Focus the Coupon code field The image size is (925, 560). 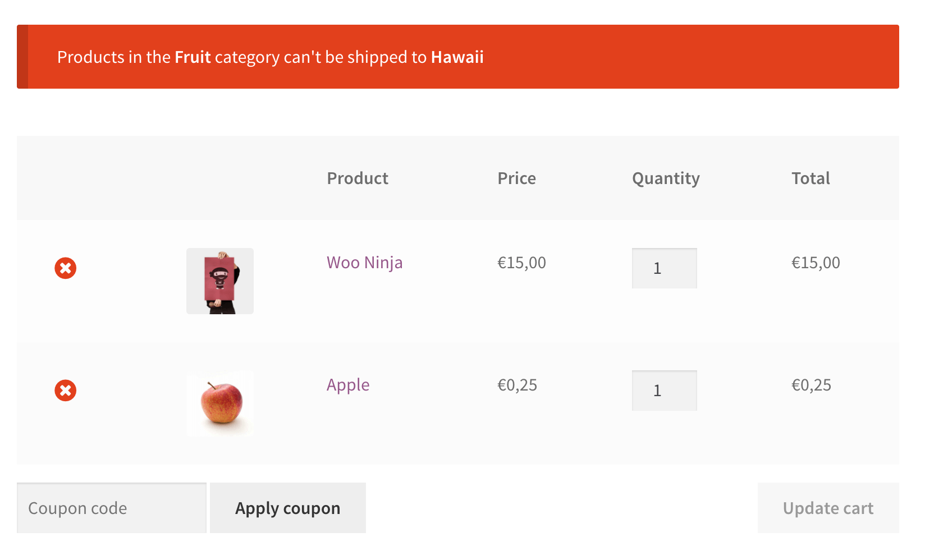[112, 508]
